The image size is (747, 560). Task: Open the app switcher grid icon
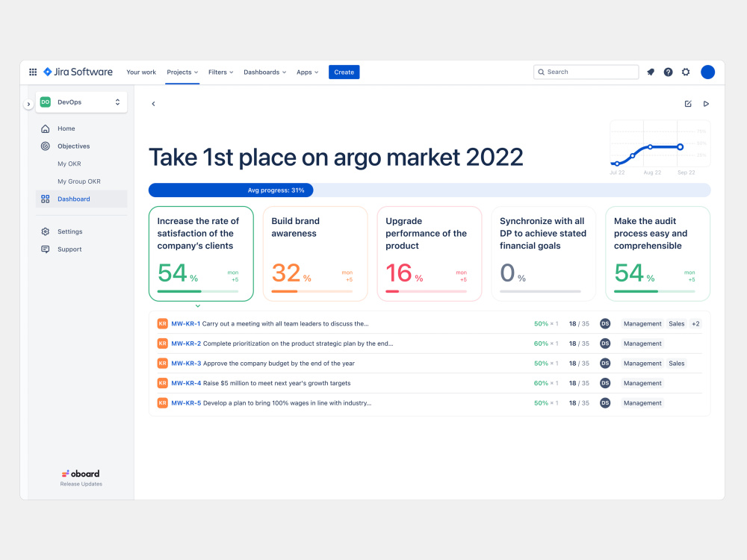click(33, 72)
